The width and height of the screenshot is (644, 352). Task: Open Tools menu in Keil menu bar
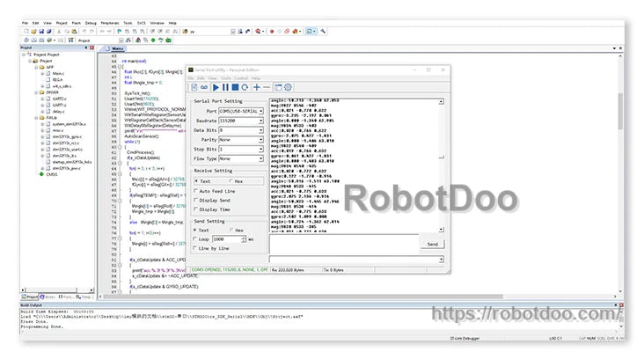click(128, 23)
